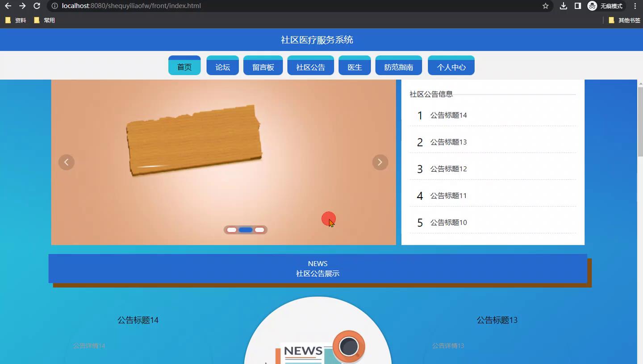Select the active middle carousel indicator
Viewport: 643px width, 364px height.
(x=246, y=230)
